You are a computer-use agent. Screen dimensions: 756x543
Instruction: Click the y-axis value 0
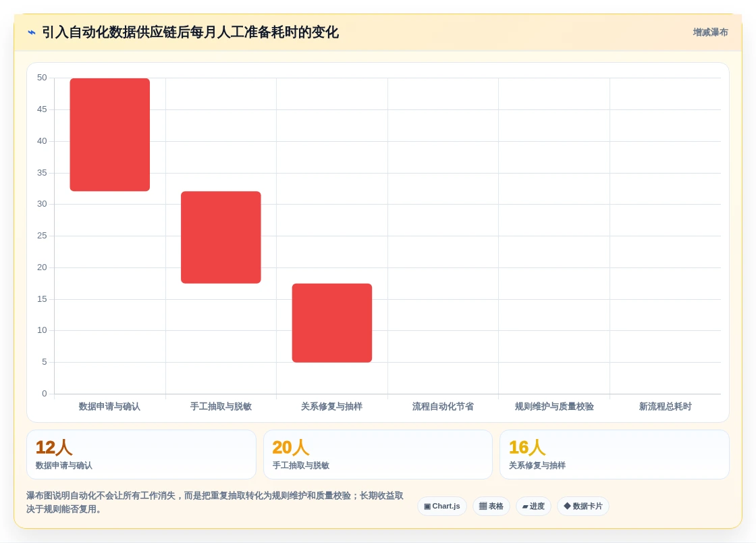click(x=45, y=394)
